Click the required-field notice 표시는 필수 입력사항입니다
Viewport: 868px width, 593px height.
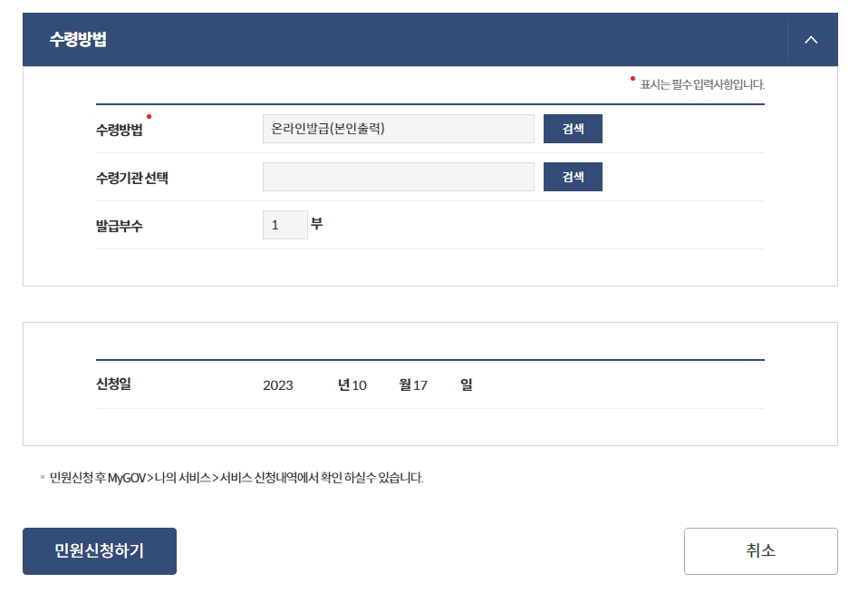click(702, 84)
